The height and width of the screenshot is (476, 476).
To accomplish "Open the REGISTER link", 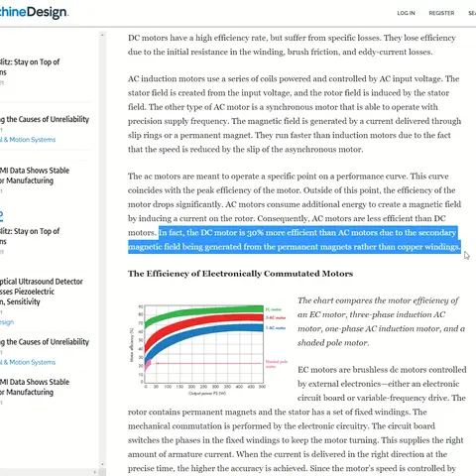I will (x=441, y=13).
